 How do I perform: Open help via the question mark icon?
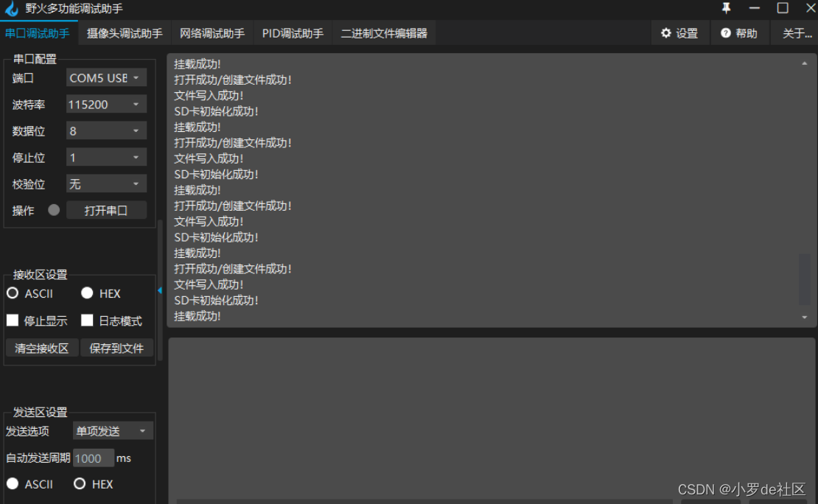[739, 32]
